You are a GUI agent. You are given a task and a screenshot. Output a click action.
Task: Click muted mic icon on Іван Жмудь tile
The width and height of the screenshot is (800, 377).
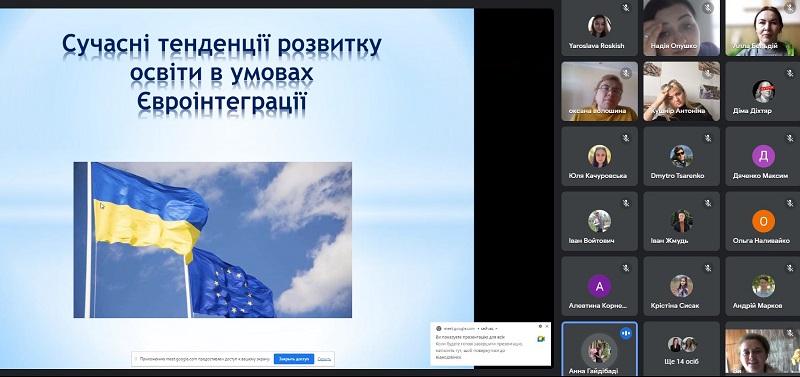(708, 203)
